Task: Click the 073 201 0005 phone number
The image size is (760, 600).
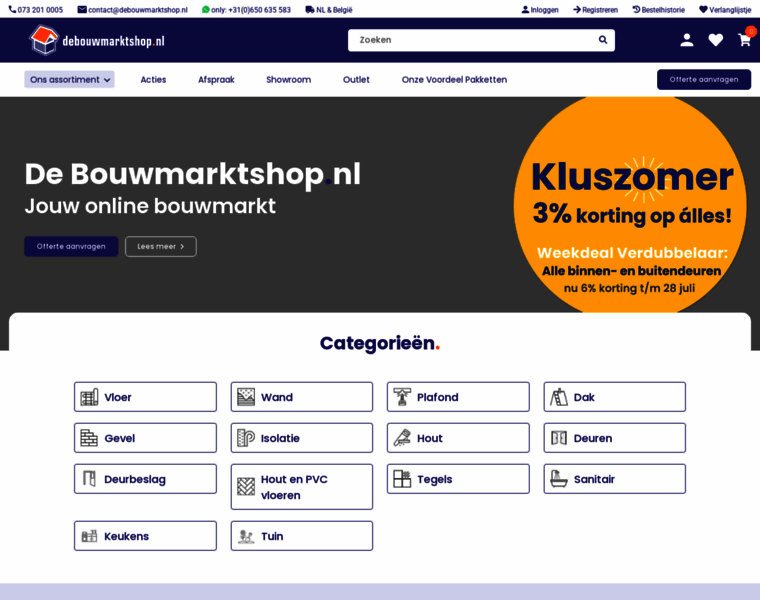Action: [x=40, y=10]
